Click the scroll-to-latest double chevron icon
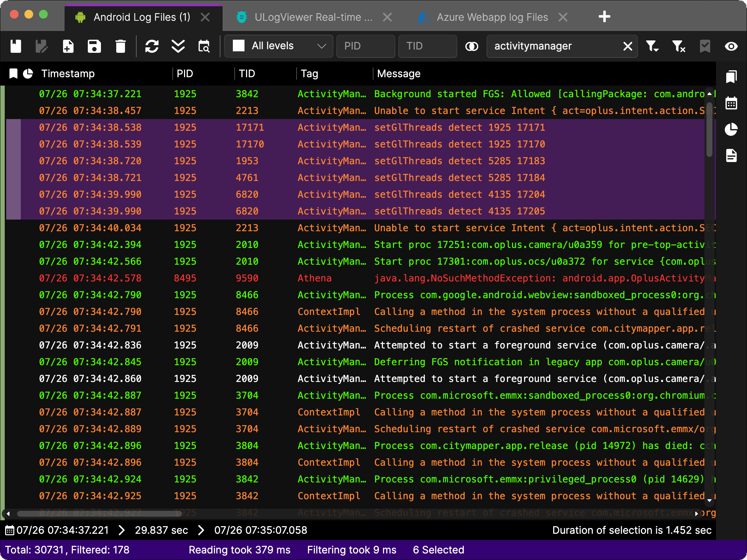This screenshot has width=747, height=560. [178, 46]
